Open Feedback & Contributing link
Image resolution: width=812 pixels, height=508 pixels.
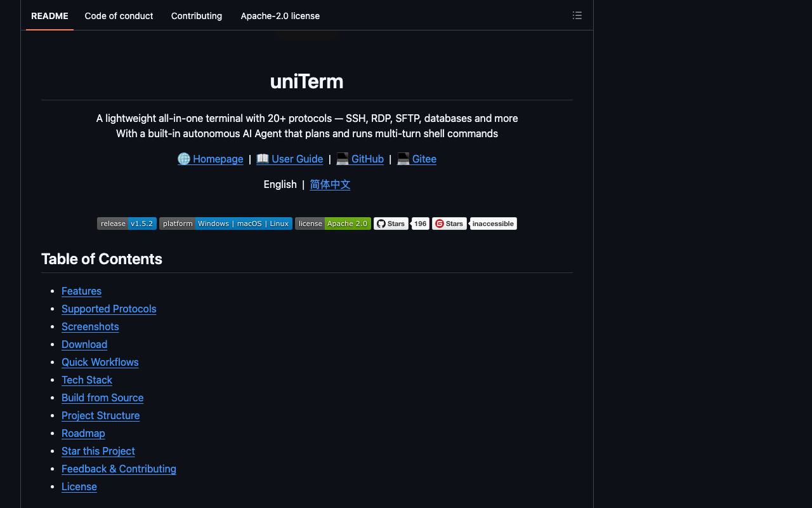(119, 469)
